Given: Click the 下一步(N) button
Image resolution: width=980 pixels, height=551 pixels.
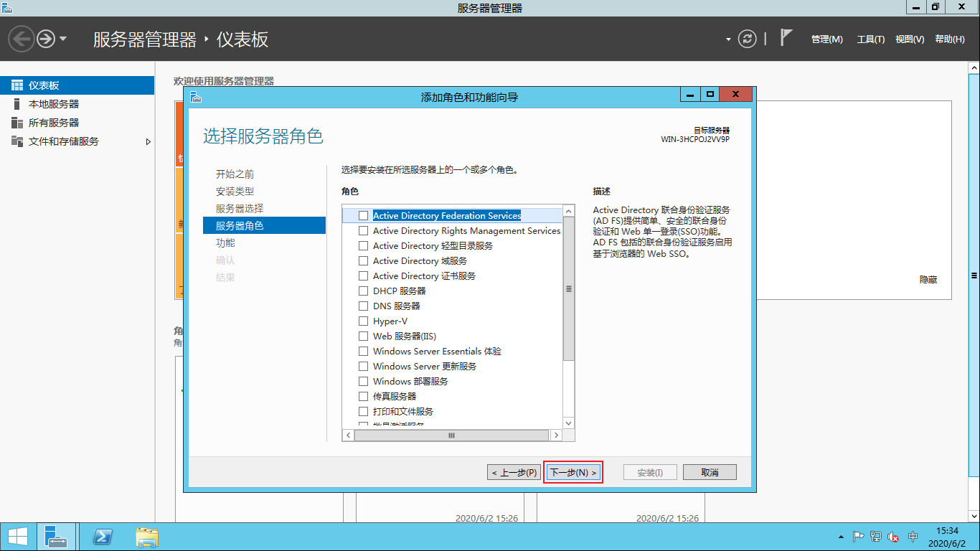Looking at the screenshot, I should [573, 471].
